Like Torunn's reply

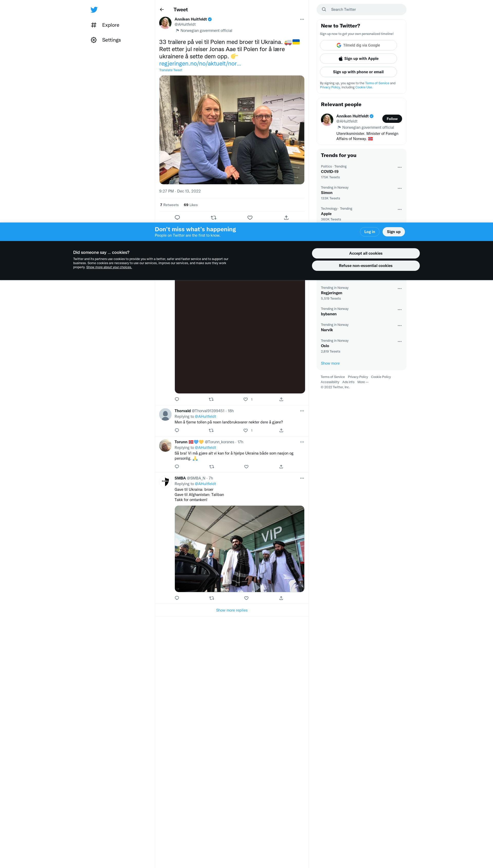pyautogui.click(x=246, y=467)
